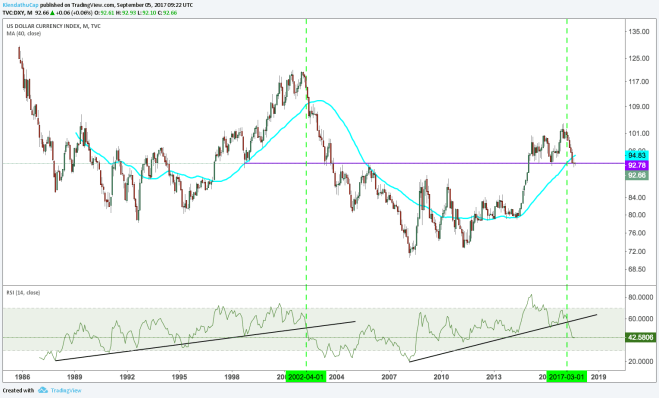
Task: Click the 1995 year on time axis
Action: pos(179,377)
